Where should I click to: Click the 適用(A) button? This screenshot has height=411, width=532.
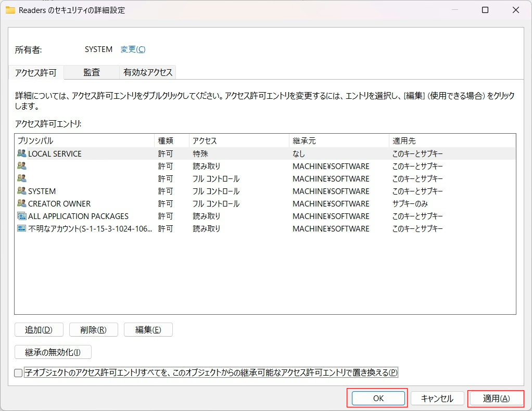point(496,399)
